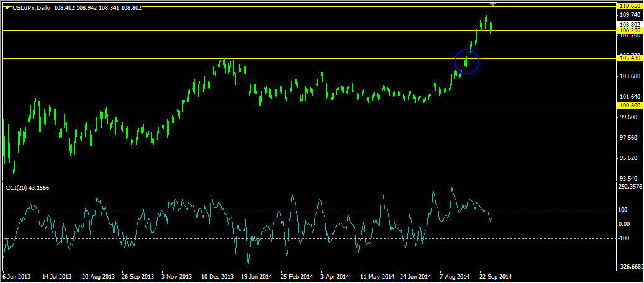Click the 110.650 yellow price label
This screenshot has width=644, height=283.
(x=630, y=6)
